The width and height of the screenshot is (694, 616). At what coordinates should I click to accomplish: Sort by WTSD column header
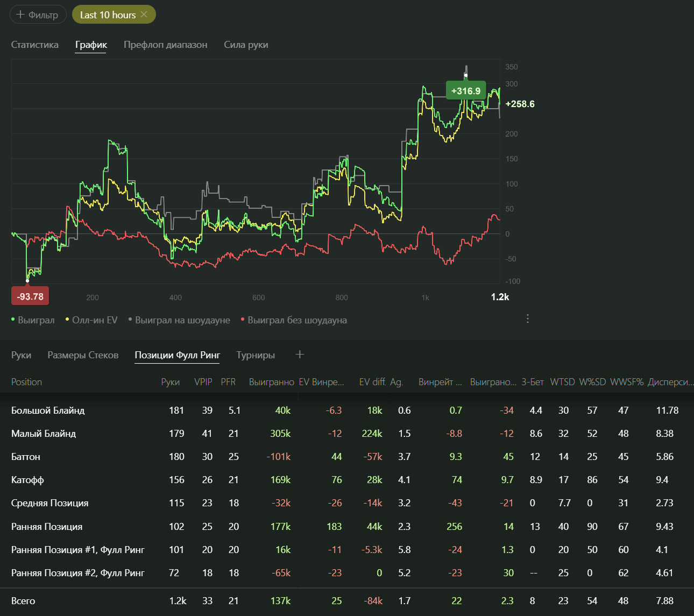tap(562, 382)
